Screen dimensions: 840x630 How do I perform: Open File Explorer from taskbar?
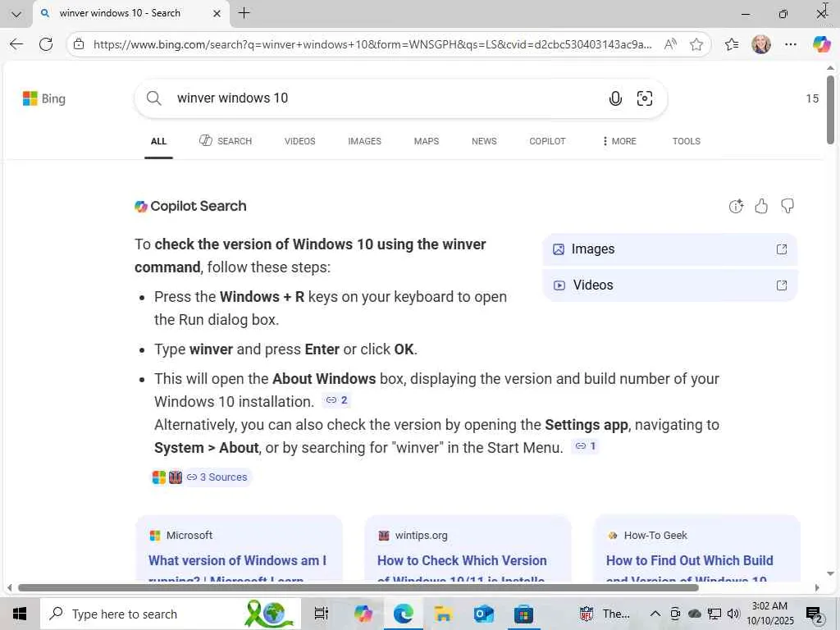[x=443, y=614]
